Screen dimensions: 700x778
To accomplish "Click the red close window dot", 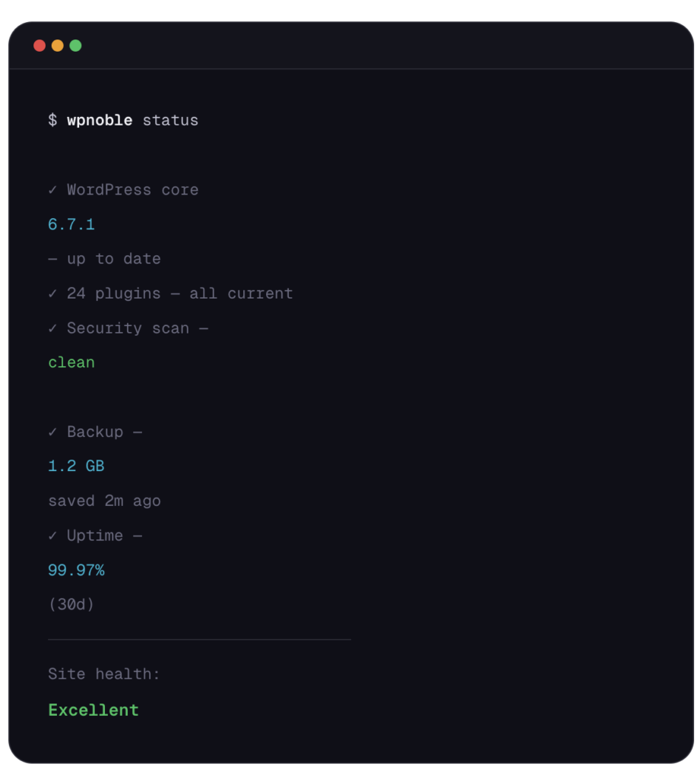I will [x=40, y=46].
